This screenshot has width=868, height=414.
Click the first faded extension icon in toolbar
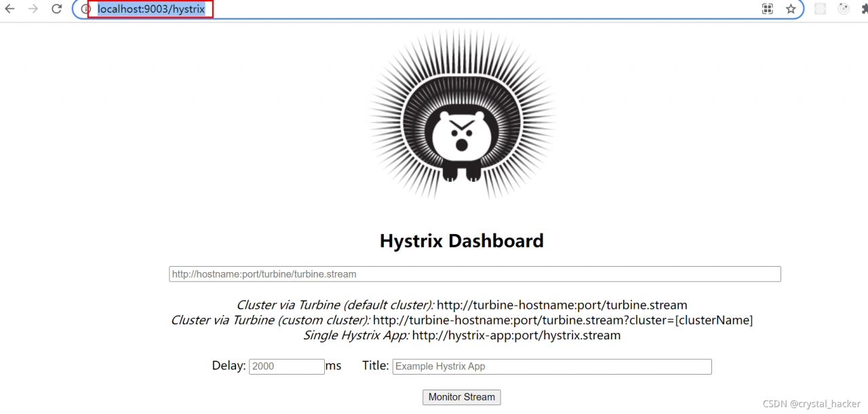point(821,10)
